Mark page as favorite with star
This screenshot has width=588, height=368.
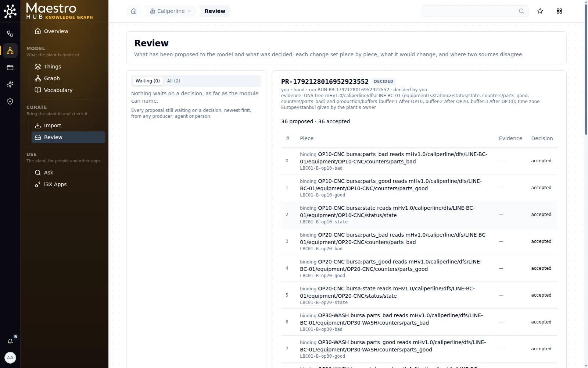(540, 11)
